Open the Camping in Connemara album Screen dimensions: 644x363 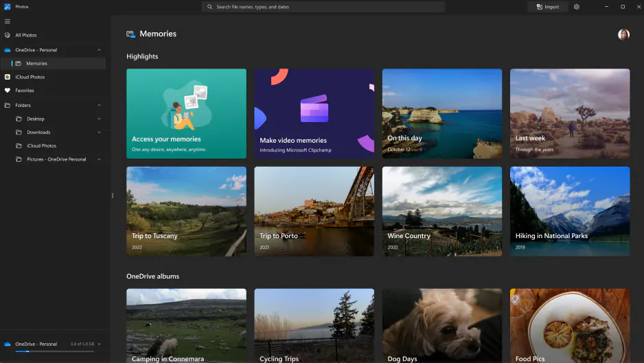[187, 326]
